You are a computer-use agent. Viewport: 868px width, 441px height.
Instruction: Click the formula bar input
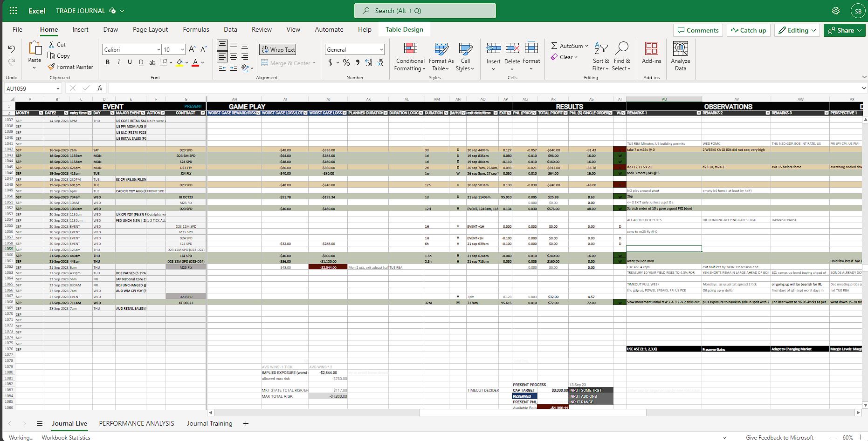(x=483, y=88)
